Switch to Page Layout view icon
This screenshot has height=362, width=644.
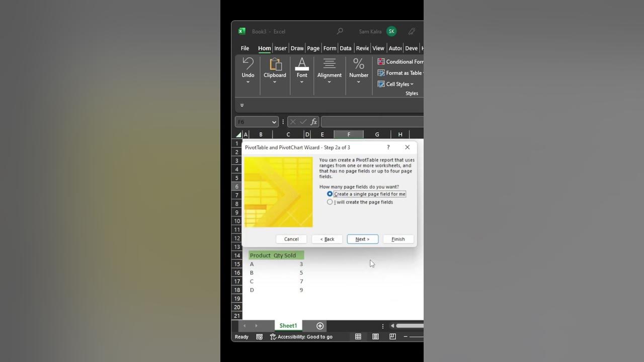click(375, 337)
